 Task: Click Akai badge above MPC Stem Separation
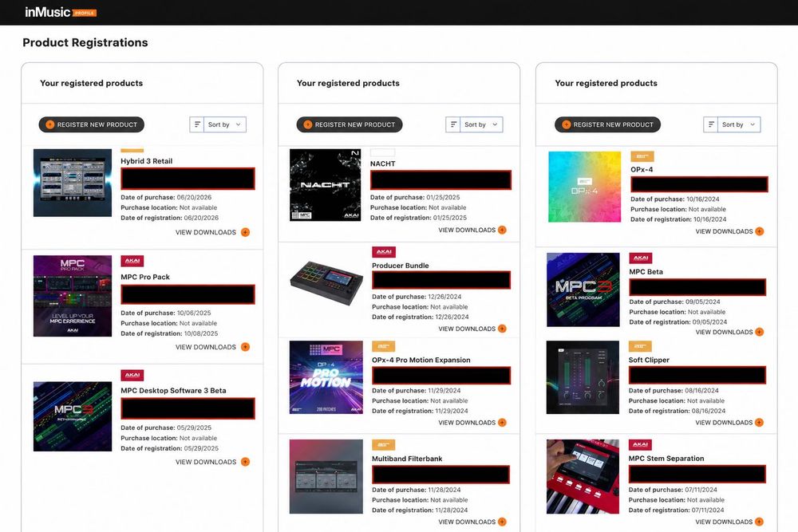pos(640,444)
